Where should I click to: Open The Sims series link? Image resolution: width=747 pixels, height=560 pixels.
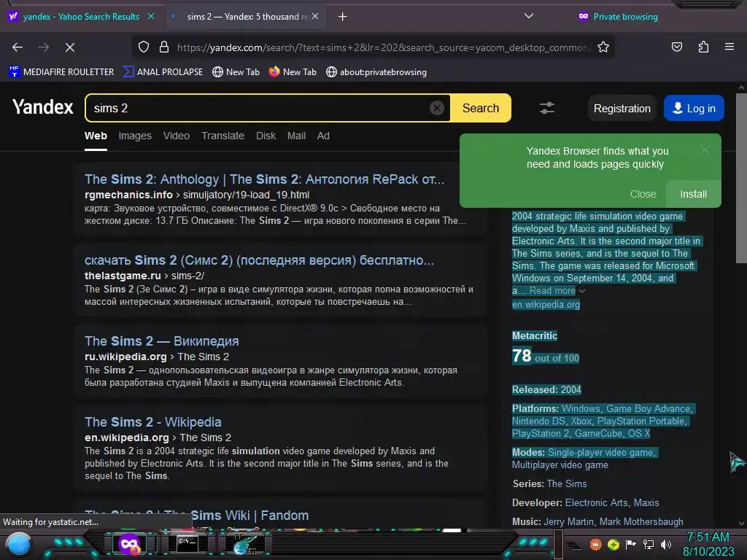[x=566, y=484]
